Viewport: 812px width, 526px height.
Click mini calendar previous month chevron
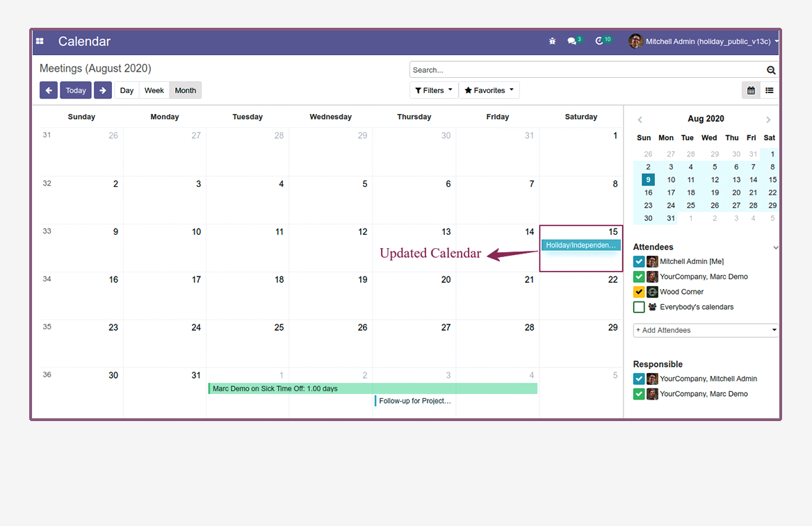[x=640, y=120]
